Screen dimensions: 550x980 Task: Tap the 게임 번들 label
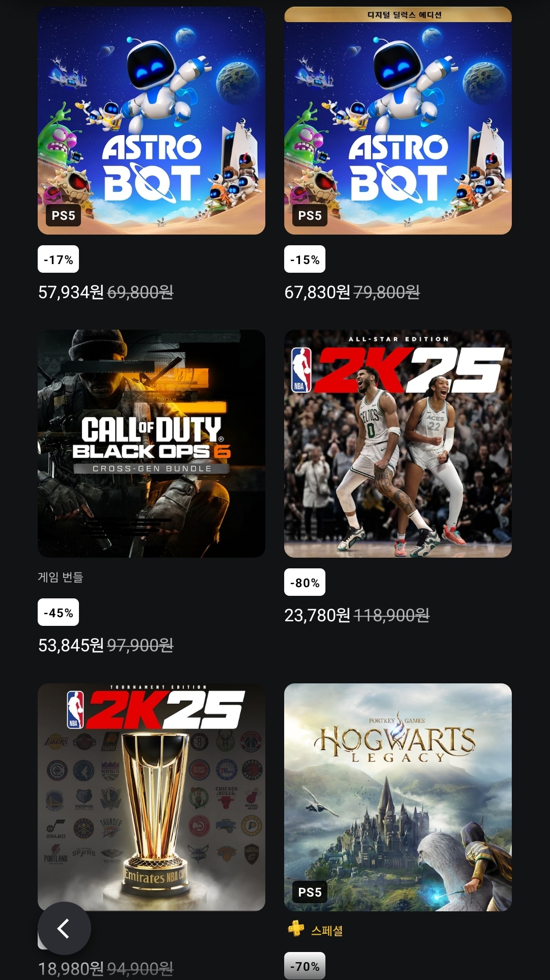tap(60, 577)
